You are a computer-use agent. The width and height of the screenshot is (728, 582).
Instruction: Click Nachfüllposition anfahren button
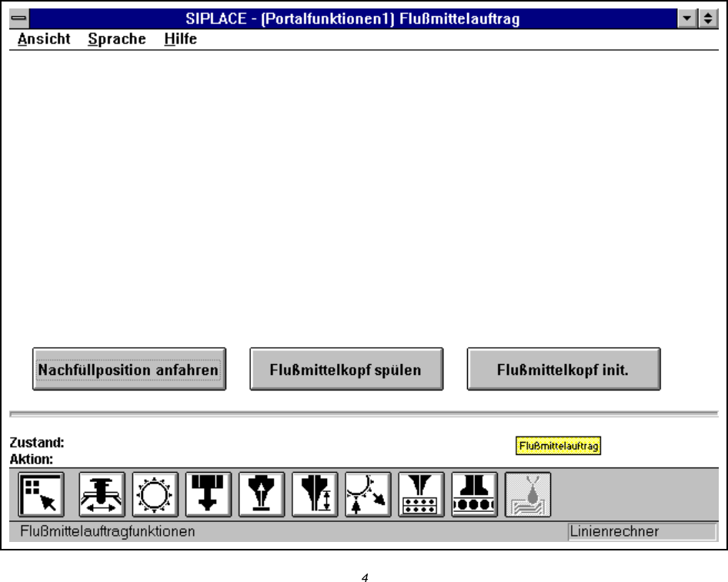129,370
